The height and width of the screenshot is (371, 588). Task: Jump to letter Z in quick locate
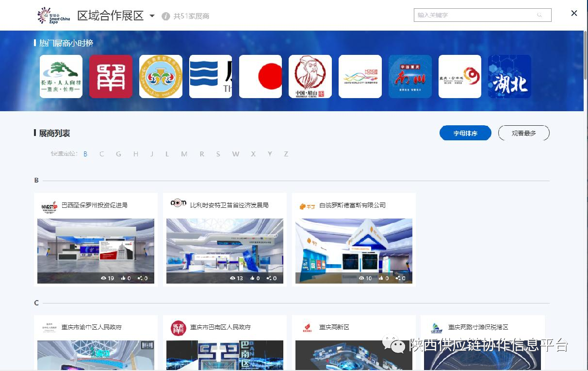point(286,154)
